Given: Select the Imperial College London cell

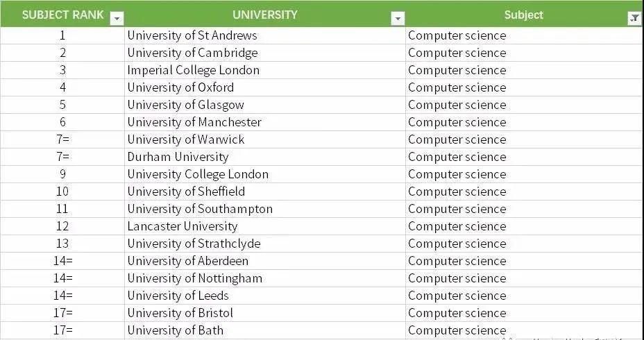Looking at the screenshot, I should [x=265, y=70].
